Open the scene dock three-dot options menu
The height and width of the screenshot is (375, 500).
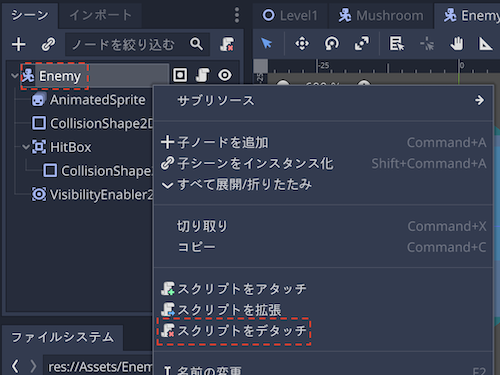(x=237, y=15)
